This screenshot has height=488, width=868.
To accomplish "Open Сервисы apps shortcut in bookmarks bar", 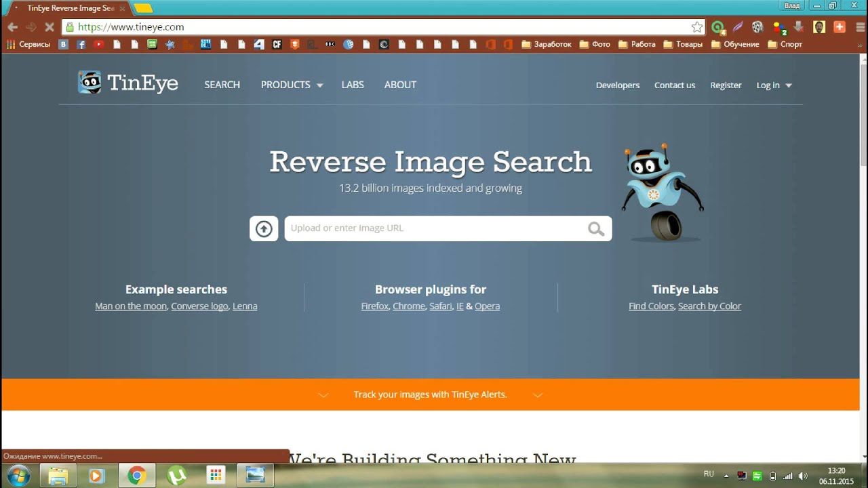I will [28, 45].
